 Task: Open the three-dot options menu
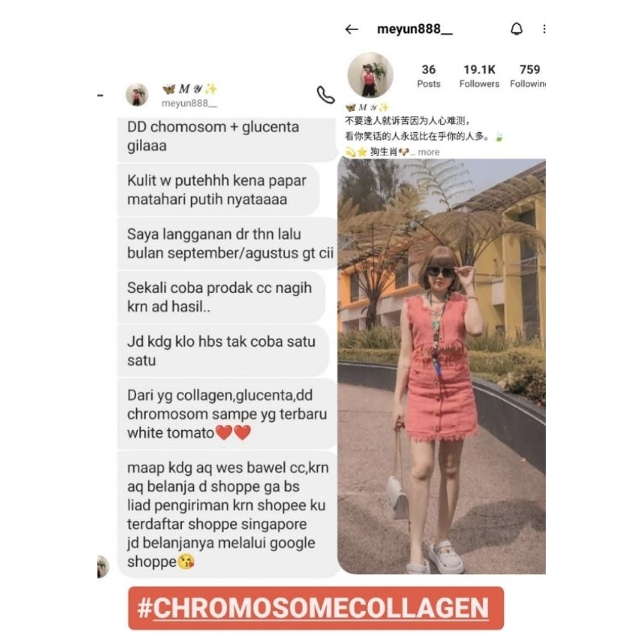(544, 29)
